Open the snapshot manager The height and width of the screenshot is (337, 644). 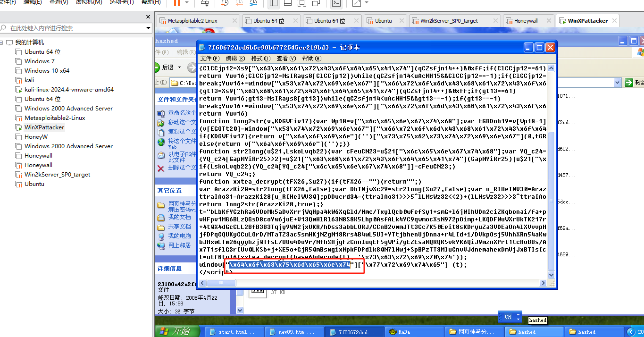(253, 3)
